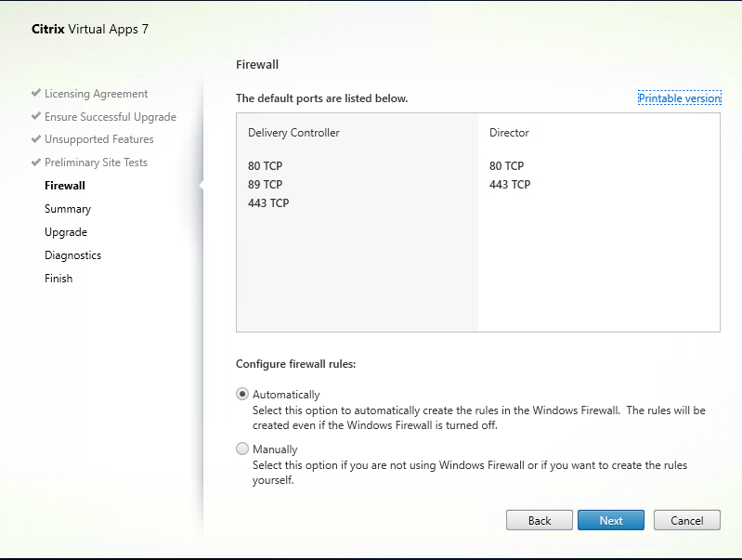The width and height of the screenshot is (742, 560).
Task: Select the Manually radio button
Action: coord(242,449)
